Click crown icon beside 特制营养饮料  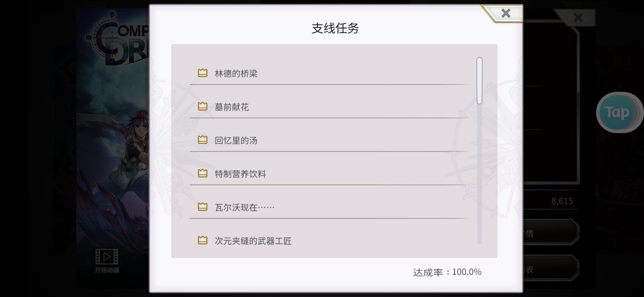pyautogui.click(x=203, y=173)
